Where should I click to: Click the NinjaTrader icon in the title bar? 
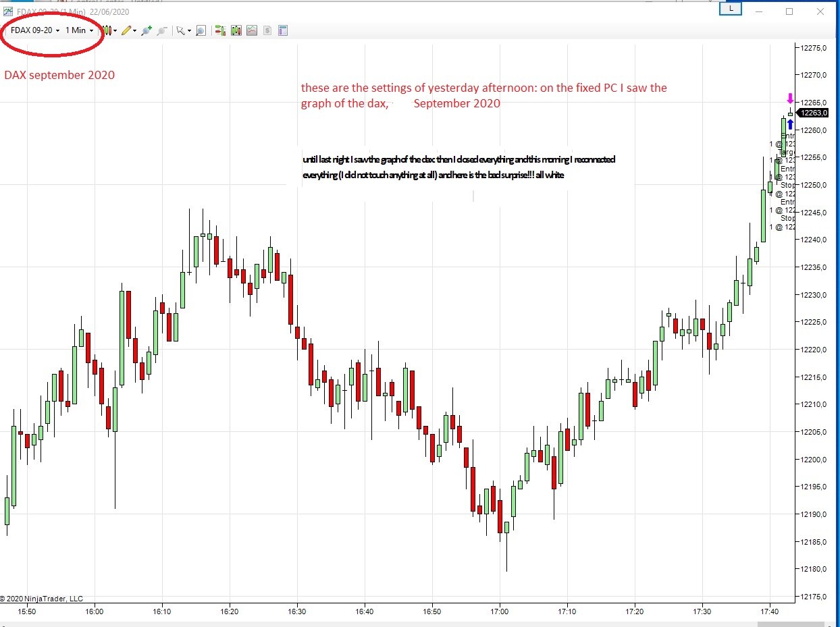[7, 11]
